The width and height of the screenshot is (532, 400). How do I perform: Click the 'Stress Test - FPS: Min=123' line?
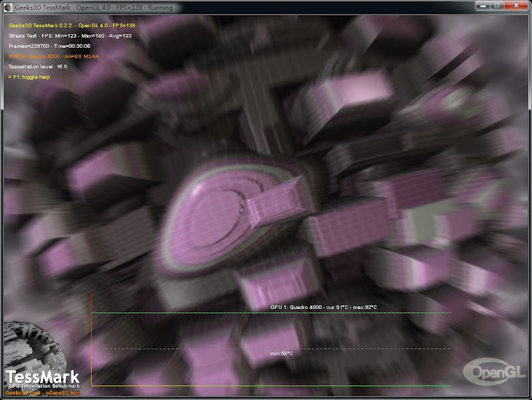(70, 36)
